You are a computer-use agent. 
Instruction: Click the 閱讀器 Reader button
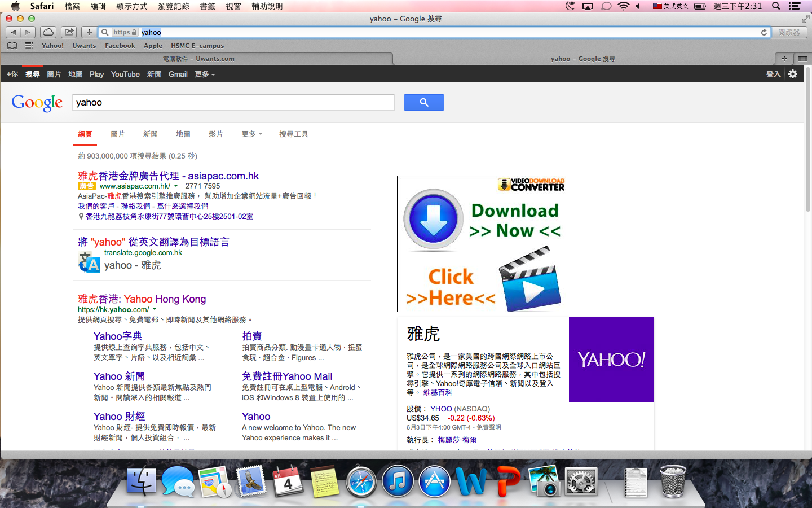pyautogui.click(x=789, y=32)
